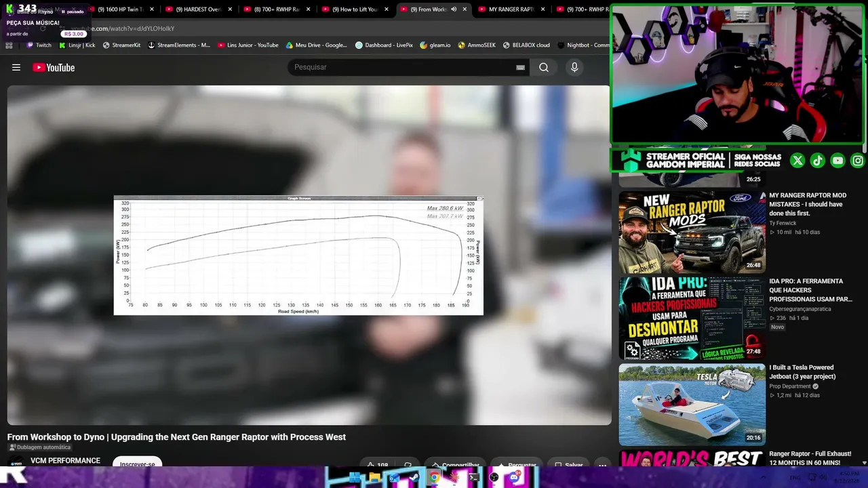Open the Prop Department channel link
The width and height of the screenshot is (868, 488).
tap(790, 386)
